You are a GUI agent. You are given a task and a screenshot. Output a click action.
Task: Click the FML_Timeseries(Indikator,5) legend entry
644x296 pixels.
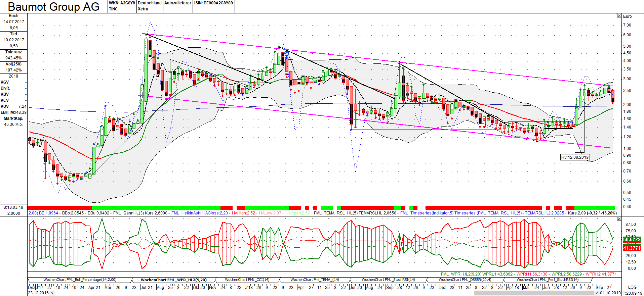pos(427,213)
